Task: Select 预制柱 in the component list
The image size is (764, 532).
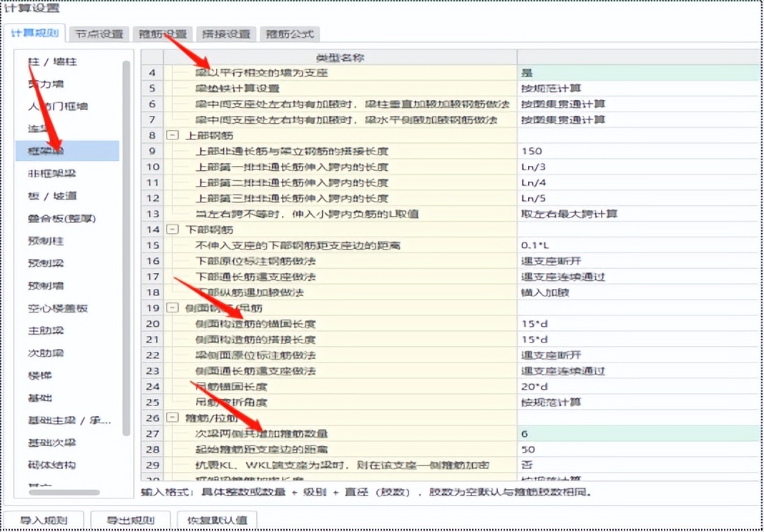Action: pyautogui.click(x=46, y=241)
